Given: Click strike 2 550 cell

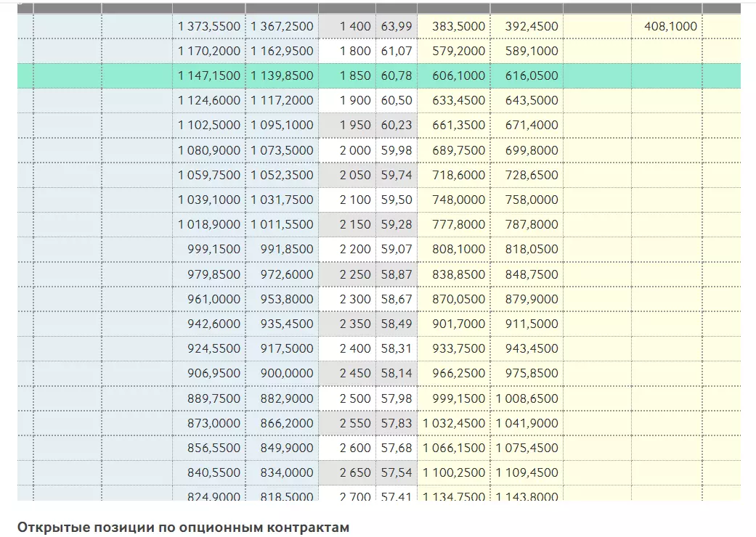Looking at the screenshot, I should (x=347, y=423).
